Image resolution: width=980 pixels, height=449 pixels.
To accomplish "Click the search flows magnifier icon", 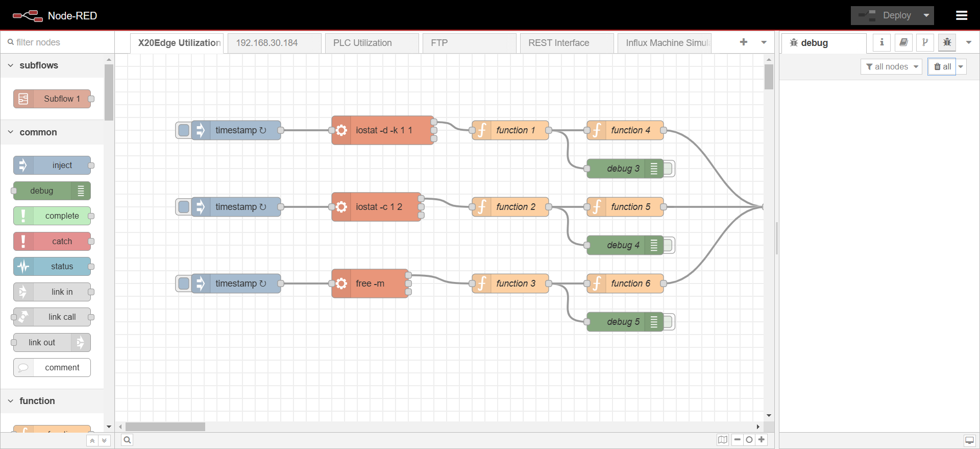I will pos(127,440).
